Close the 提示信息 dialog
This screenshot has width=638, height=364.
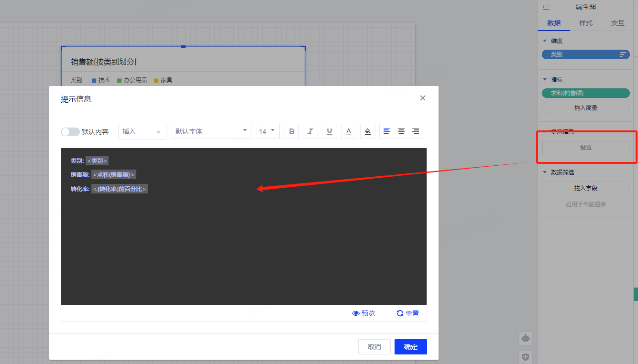(x=422, y=98)
